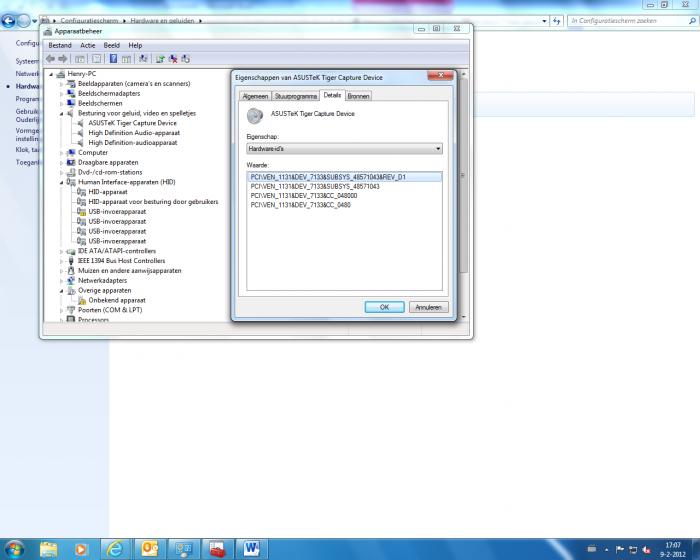Collapse the Human Interface-apparaten (HID) node
Image resolution: width=700 pixels, height=560 pixels.
(x=61, y=182)
